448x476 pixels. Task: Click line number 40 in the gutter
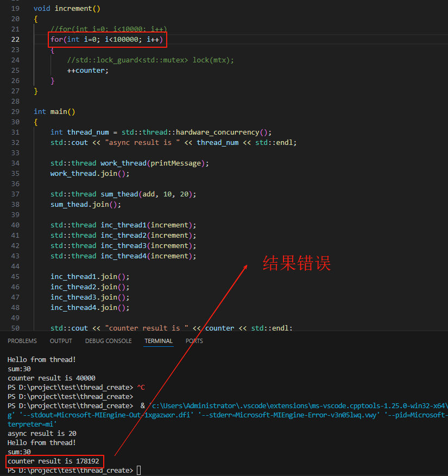click(x=15, y=225)
